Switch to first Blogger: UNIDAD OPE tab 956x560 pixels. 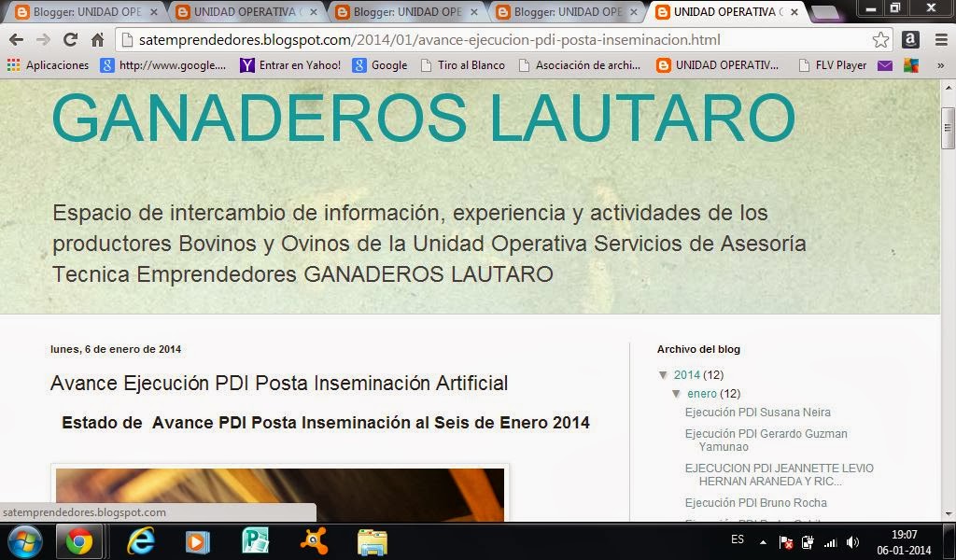pos(85,11)
